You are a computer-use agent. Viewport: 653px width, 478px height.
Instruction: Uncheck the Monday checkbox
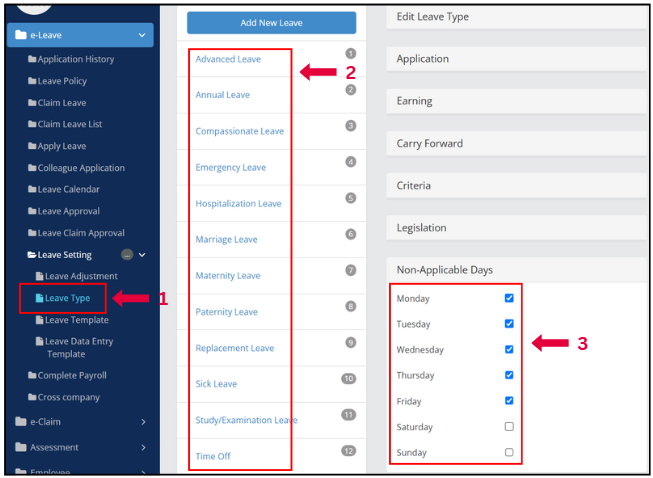pos(509,298)
